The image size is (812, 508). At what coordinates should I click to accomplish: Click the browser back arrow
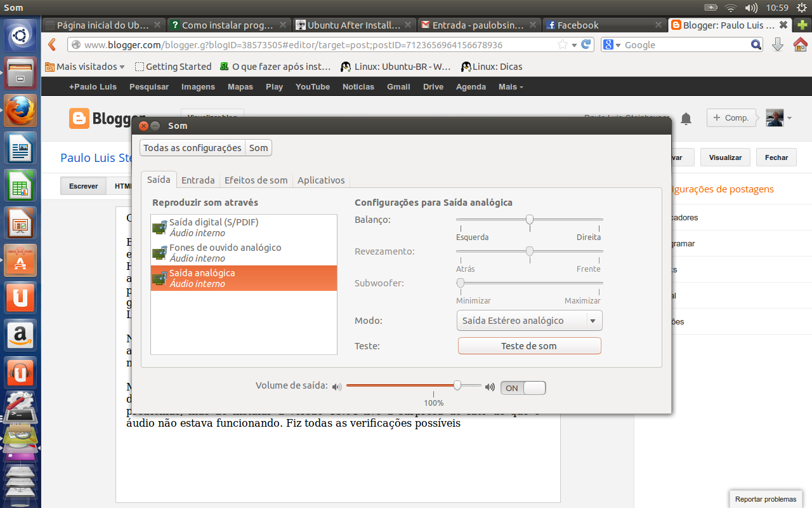point(52,44)
